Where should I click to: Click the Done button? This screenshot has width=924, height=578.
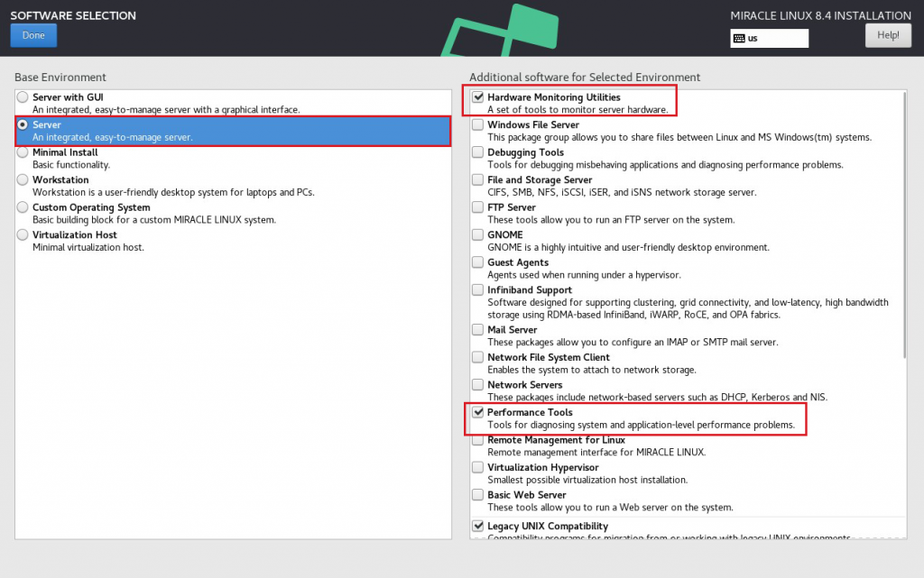point(33,35)
